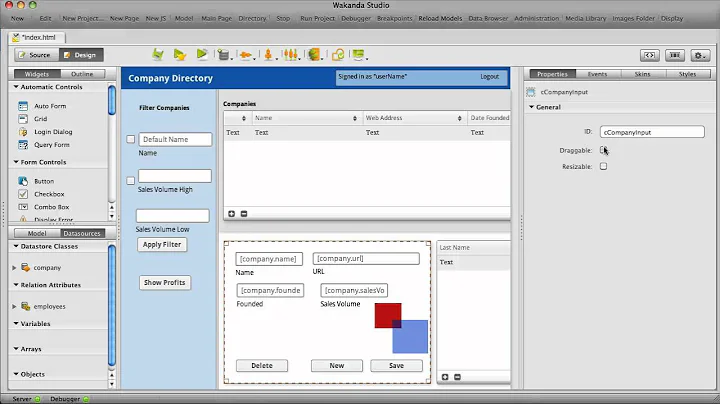Screen dimensions: 720x404
Task: Collapse the Arrays section
Action: point(16,349)
